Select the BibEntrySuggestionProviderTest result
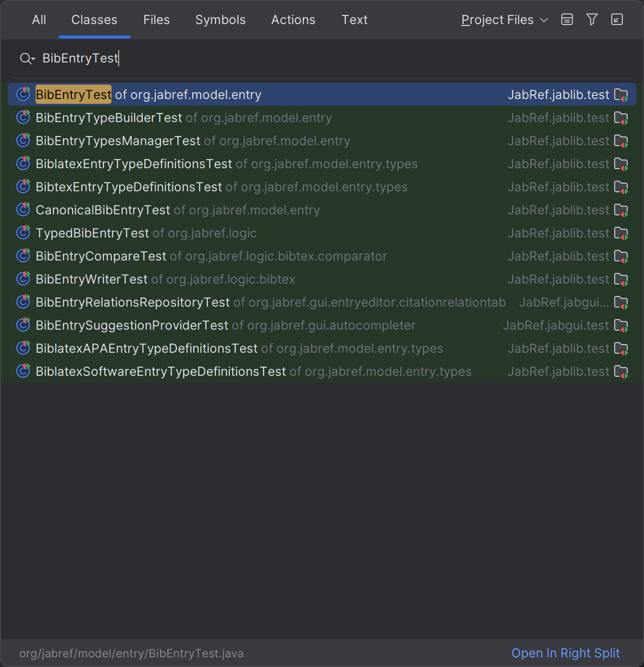Screen dimensions: 644x667 click(322, 325)
